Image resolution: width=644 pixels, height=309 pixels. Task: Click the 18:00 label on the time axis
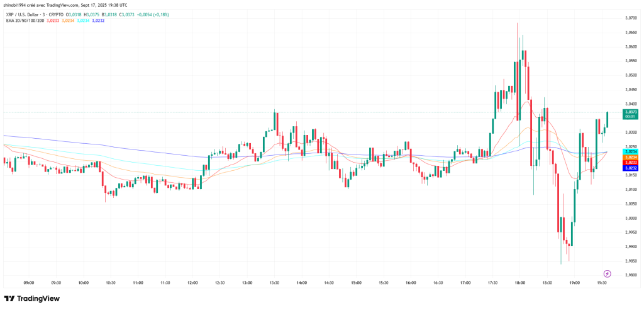click(519, 283)
